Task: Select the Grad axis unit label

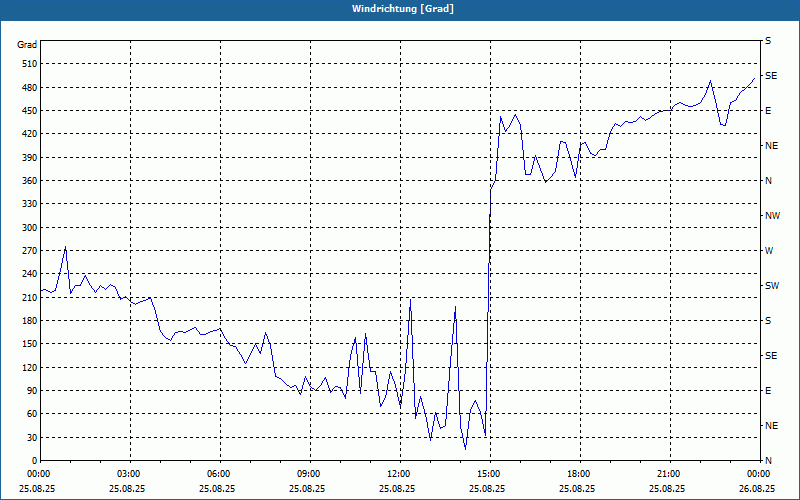Action: click(x=27, y=45)
